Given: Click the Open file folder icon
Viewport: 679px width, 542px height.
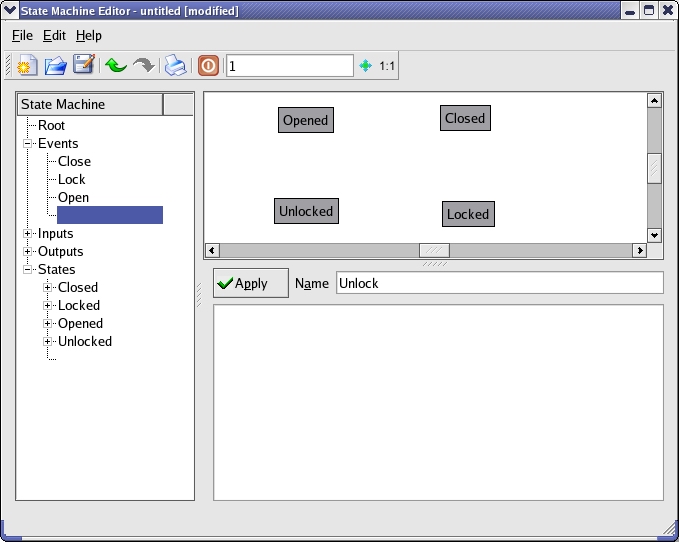Looking at the screenshot, I should coord(56,66).
